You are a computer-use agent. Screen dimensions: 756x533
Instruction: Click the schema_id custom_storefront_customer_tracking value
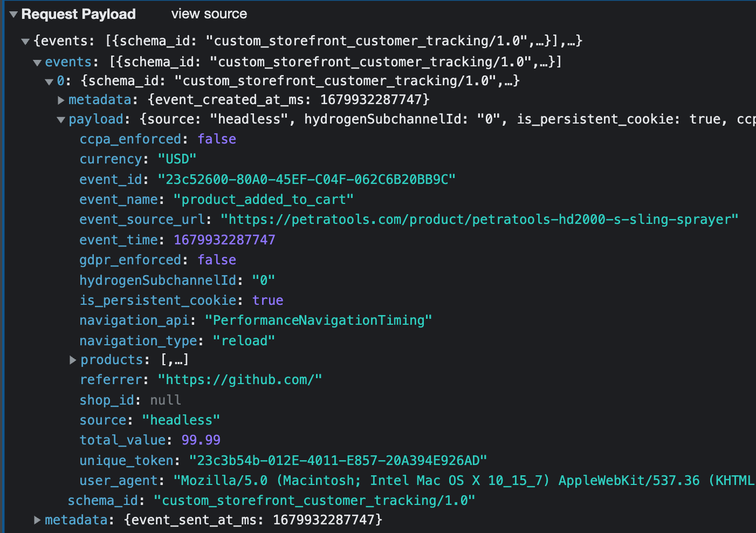click(315, 500)
